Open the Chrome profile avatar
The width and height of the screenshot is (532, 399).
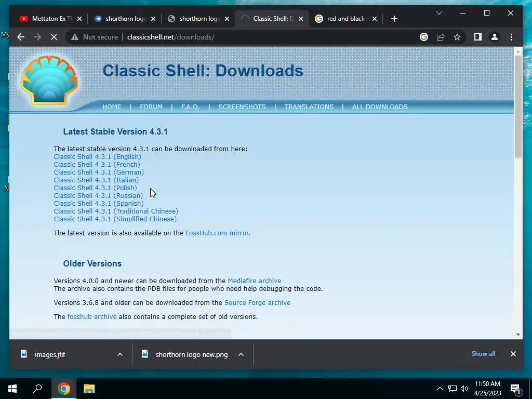(x=495, y=37)
